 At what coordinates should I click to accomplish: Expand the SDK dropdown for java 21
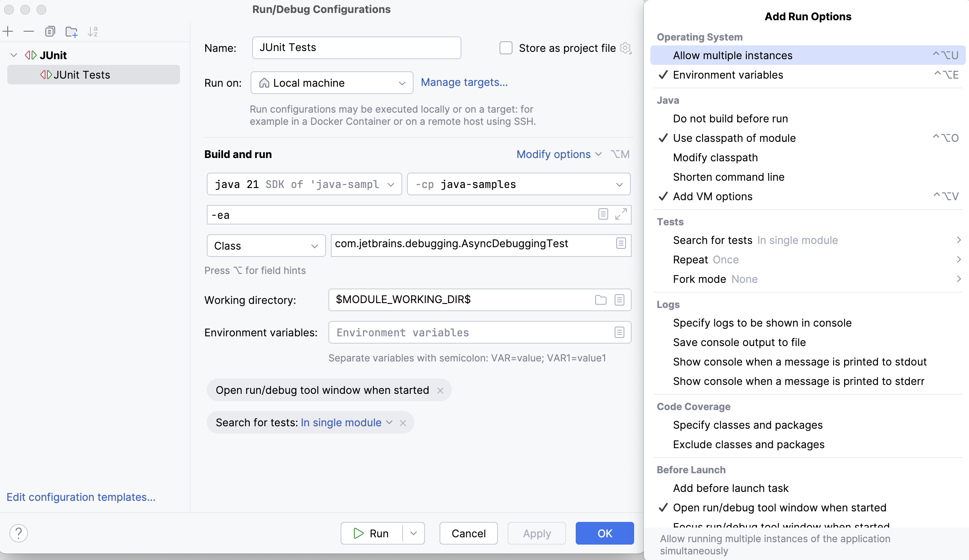(391, 184)
